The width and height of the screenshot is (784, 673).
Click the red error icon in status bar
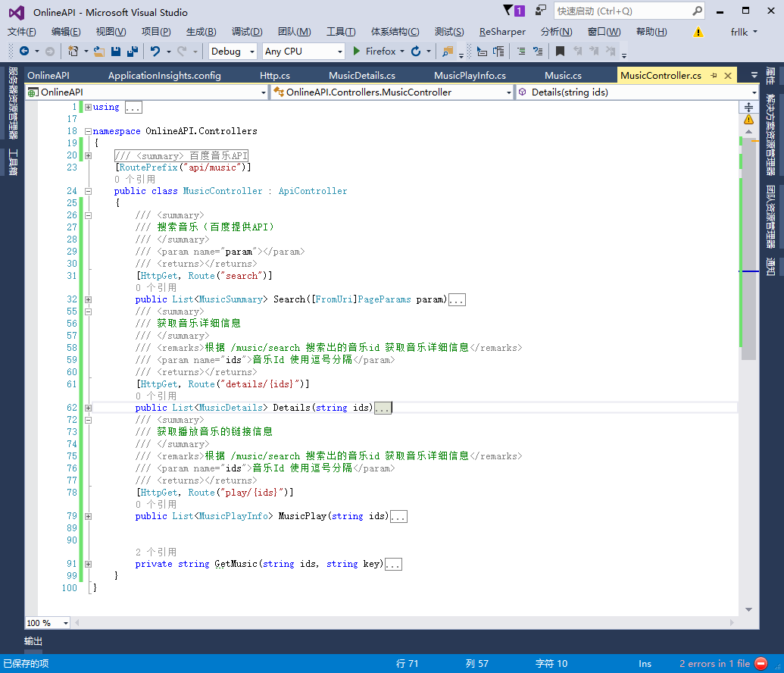click(761, 663)
